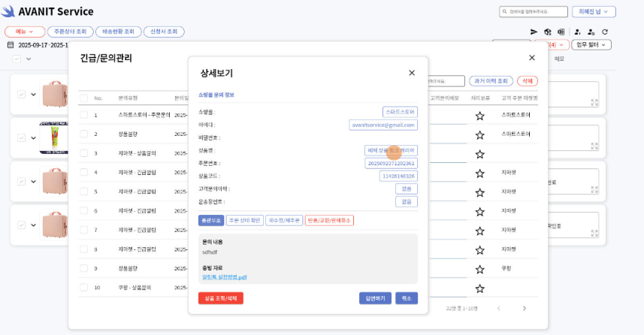This screenshot has height=335, width=644.
Task: Check the checkbox for row 1
Action: coord(83,115)
